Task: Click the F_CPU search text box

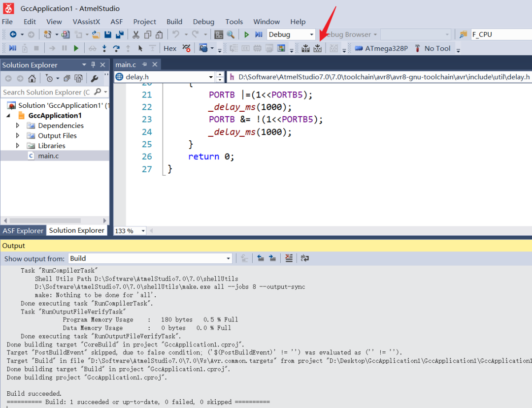Action: (501, 34)
